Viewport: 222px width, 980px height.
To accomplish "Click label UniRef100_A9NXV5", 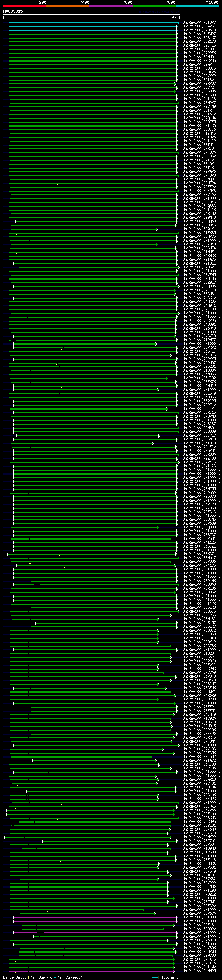I will tap(199, 72).
